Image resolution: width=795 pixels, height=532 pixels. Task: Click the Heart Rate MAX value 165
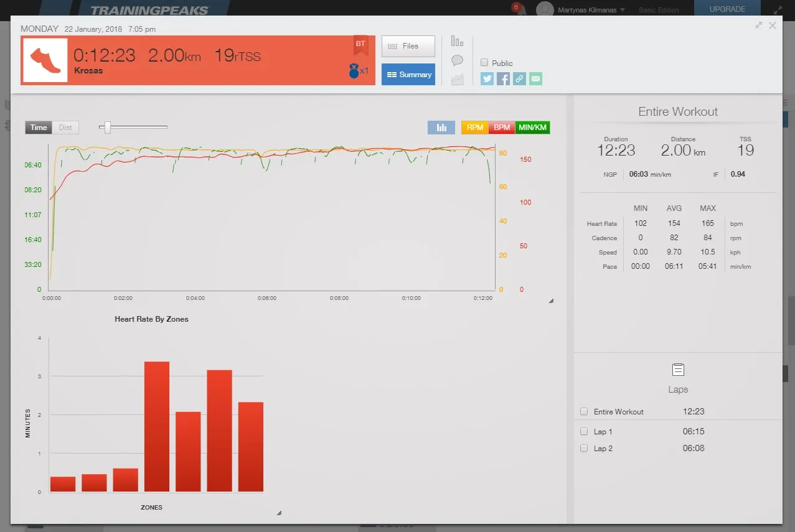coord(708,223)
